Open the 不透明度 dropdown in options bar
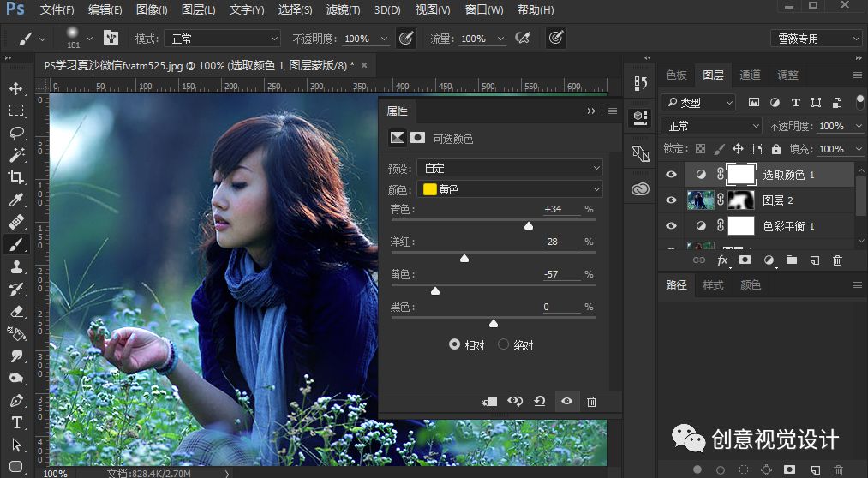Screen dimensions: 868x478 384,39
